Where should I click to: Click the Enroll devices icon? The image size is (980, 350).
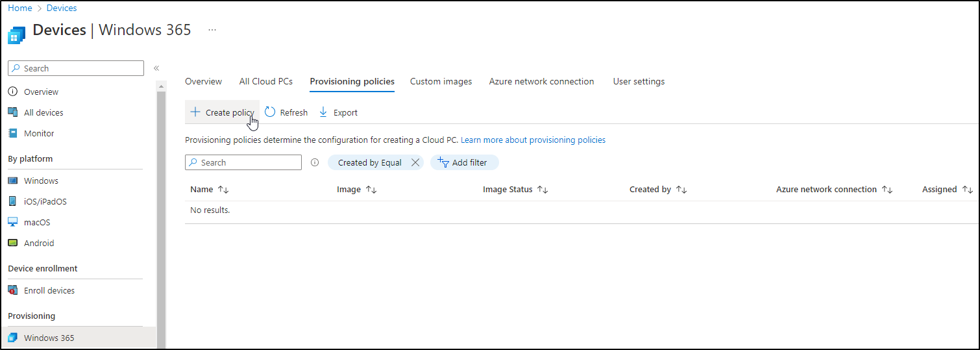click(12, 290)
